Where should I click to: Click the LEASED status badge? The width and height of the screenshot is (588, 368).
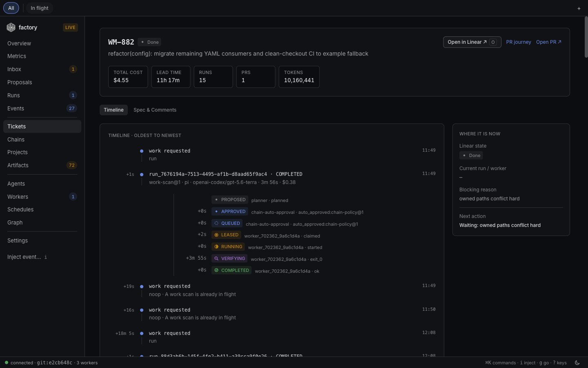click(x=226, y=235)
